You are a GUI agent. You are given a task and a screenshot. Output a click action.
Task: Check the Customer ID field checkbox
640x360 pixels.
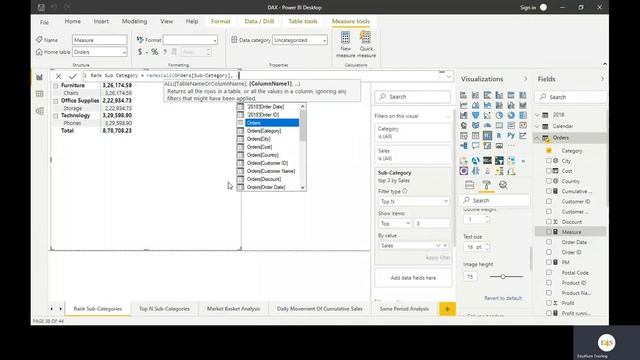point(549,201)
